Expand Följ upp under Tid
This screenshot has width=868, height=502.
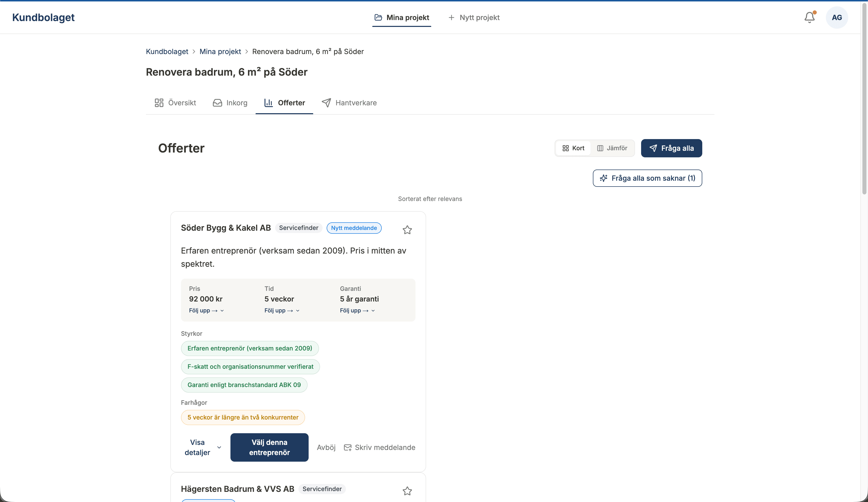pyautogui.click(x=282, y=310)
